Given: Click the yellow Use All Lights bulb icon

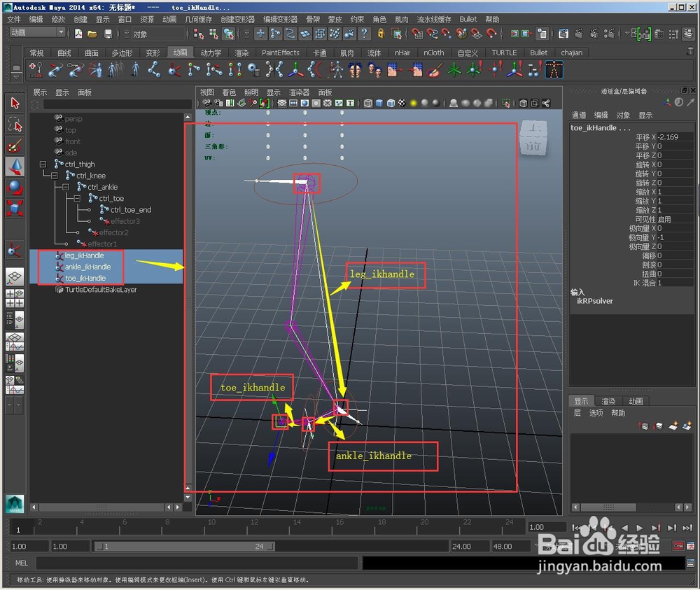Looking at the screenshot, I should [x=414, y=104].
